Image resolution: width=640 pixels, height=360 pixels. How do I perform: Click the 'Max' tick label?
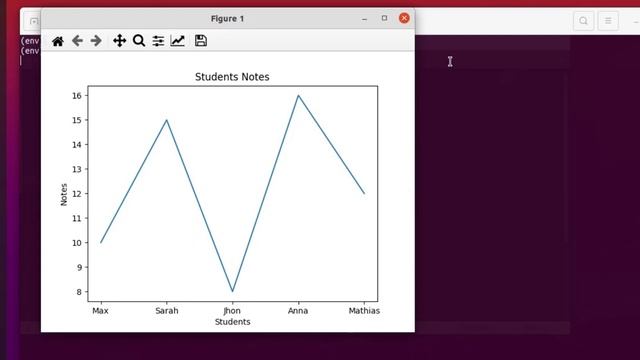pos(100,311)
